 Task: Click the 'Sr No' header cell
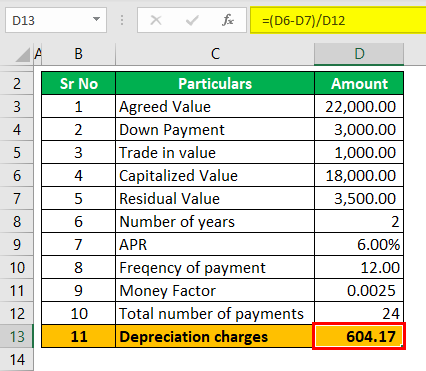[79, 83]
